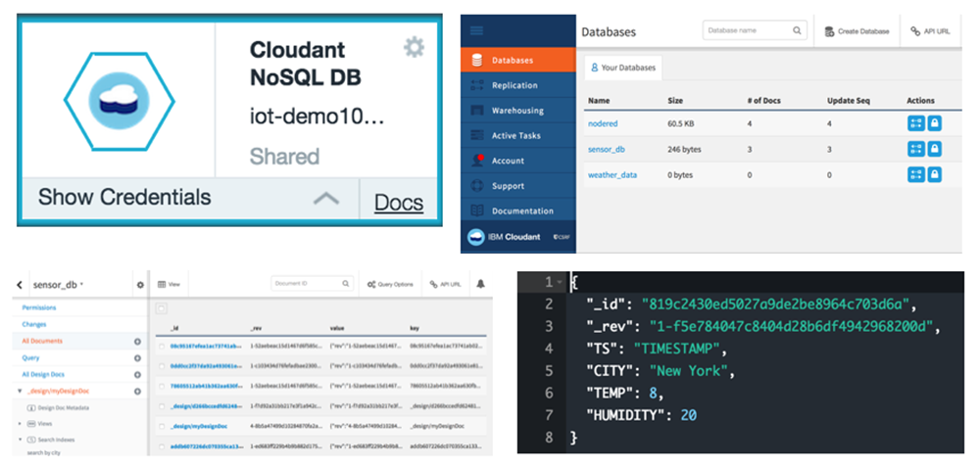Click the back arrow beside sensor_db
The height and width of the screenshot is (467, 980).
click(x=21, y=285)
